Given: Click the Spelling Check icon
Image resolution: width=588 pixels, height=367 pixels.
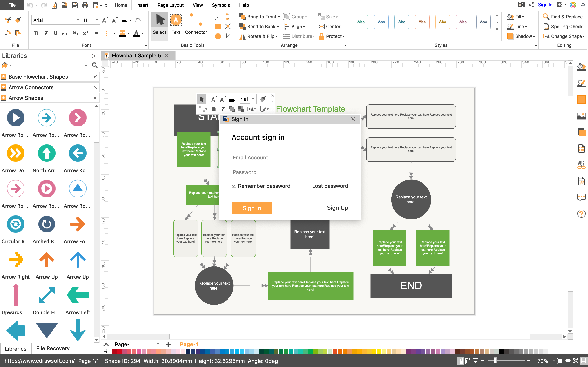Looking at the screenshot, I should pyautogui.click(x=546, y=27).
